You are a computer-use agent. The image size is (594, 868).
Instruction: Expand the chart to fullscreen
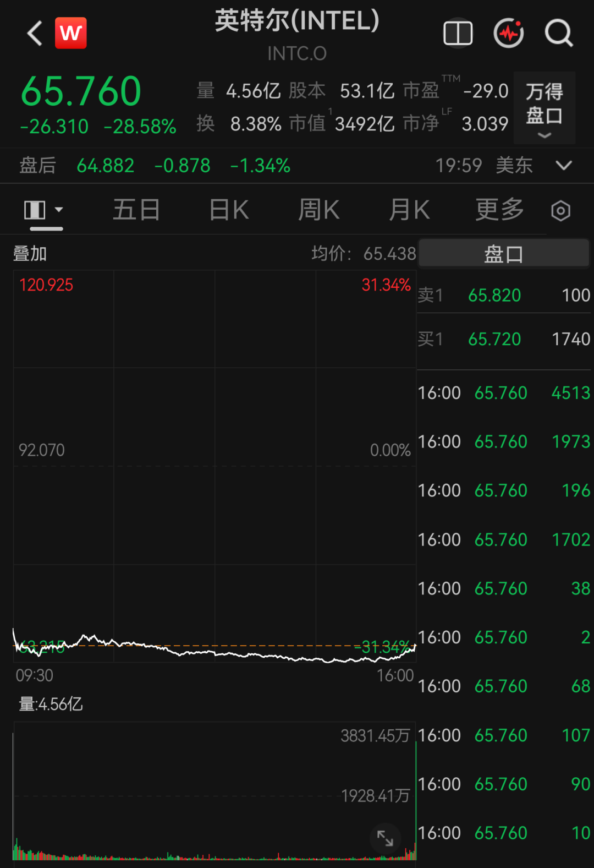coord(385,838)
